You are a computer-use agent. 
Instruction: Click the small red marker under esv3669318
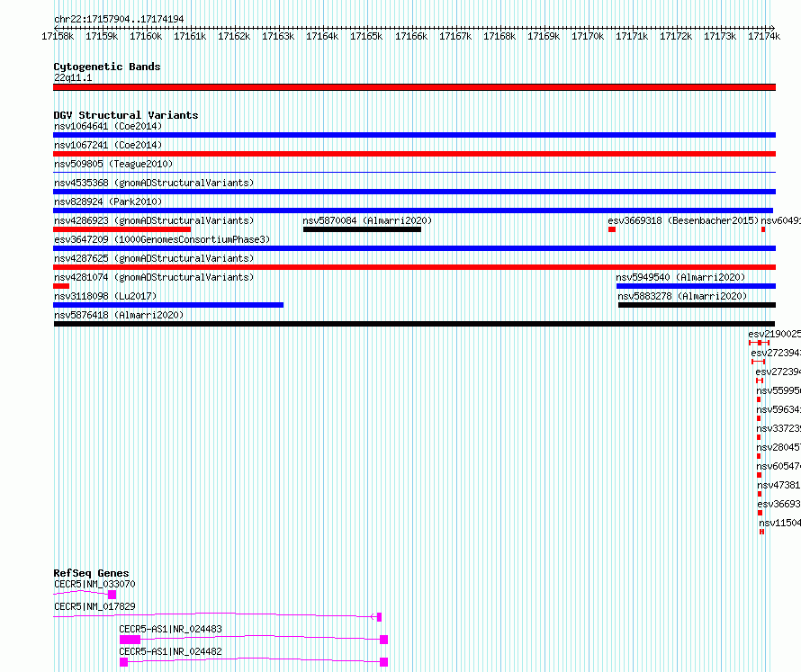612,229
